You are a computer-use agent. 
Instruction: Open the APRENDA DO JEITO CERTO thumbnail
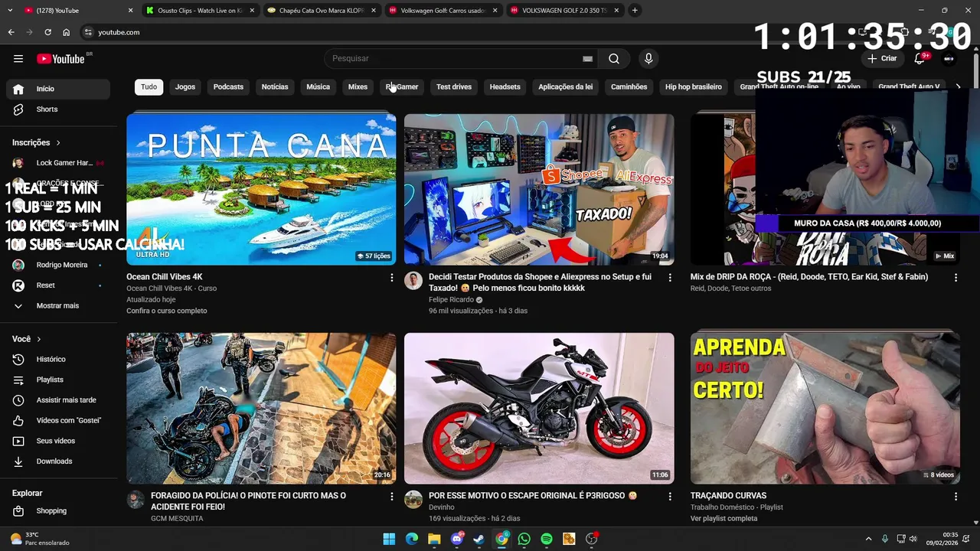pos(825,408)
